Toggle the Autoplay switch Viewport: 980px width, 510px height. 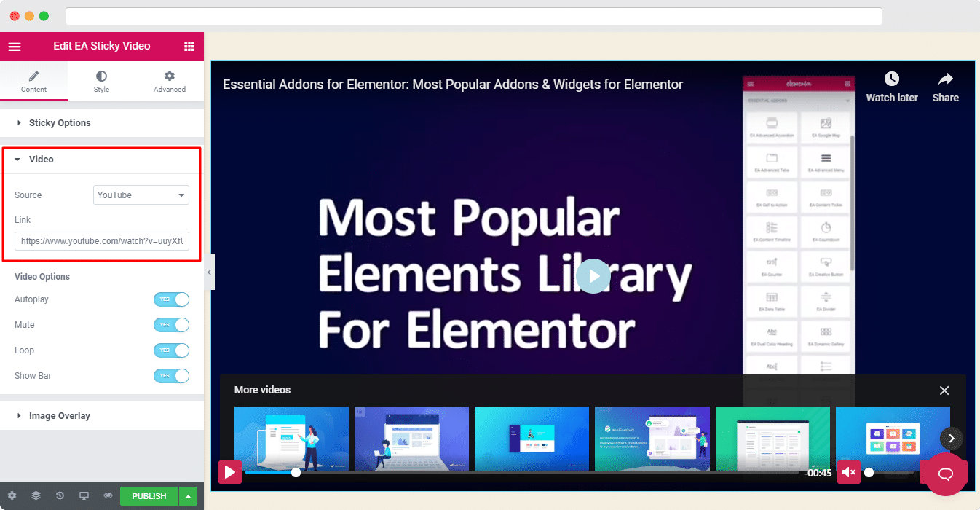tap(171, 299)
